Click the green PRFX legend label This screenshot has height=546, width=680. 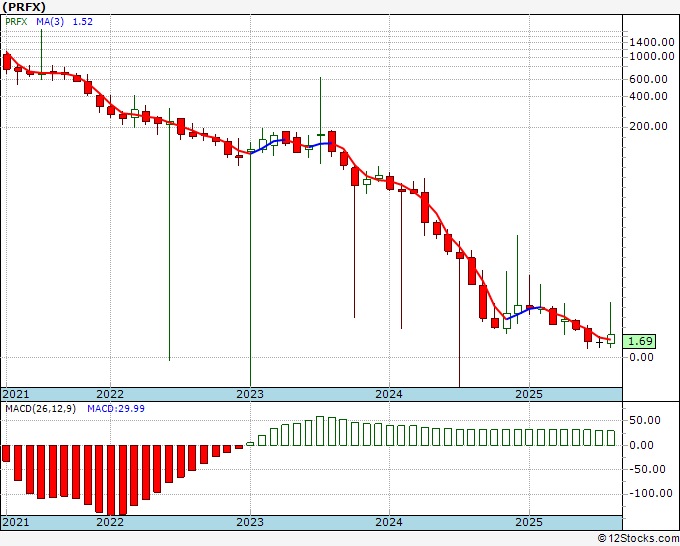click(16, 22)
